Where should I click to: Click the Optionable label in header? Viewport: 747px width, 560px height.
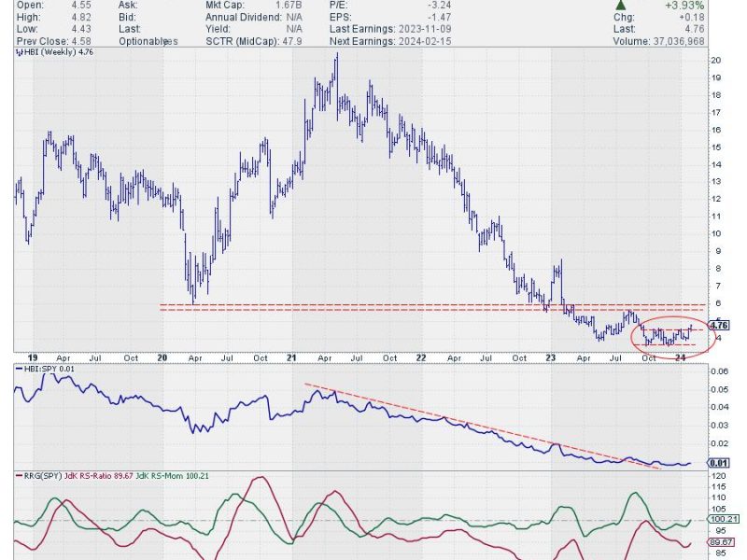coord(141,41)
